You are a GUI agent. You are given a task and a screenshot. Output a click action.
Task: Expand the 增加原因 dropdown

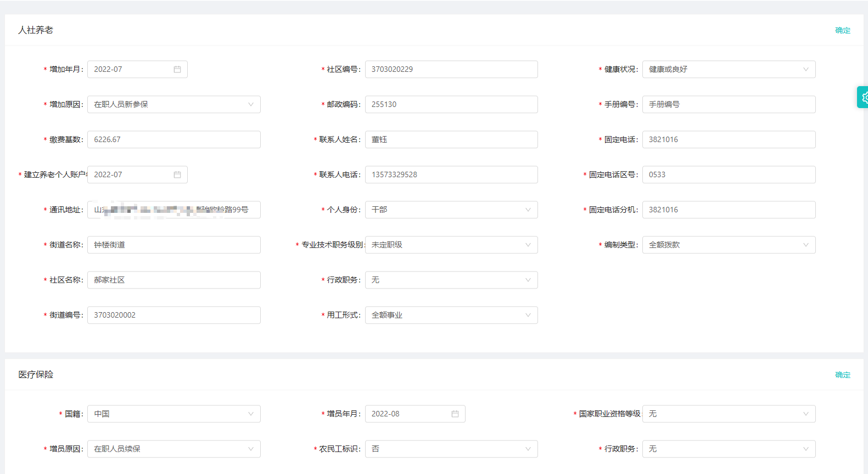coord(174,104)
